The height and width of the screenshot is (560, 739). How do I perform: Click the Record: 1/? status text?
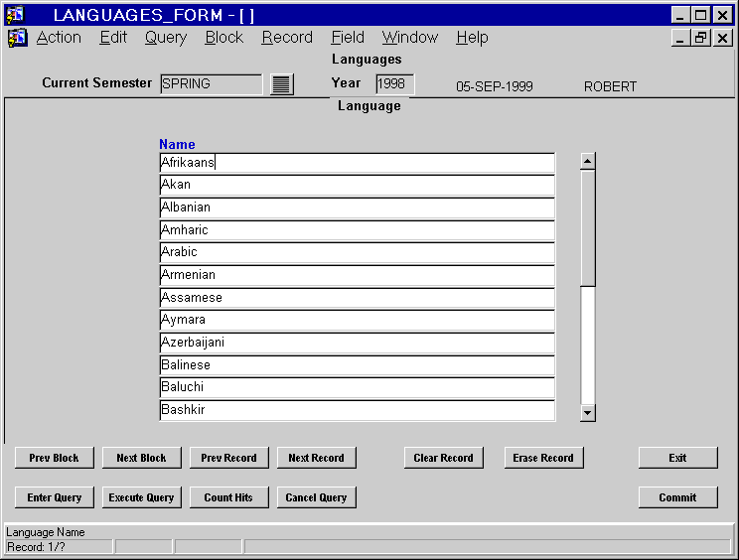[36, 547]
